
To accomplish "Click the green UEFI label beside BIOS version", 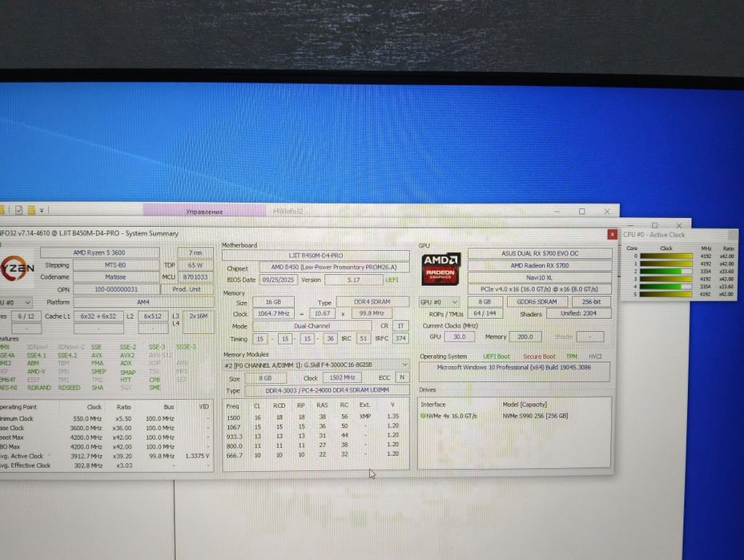I will tap(392, 280).
